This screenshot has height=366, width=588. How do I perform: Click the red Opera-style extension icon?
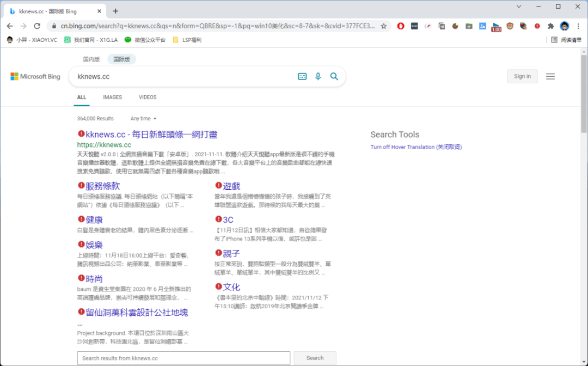point(401,26)
